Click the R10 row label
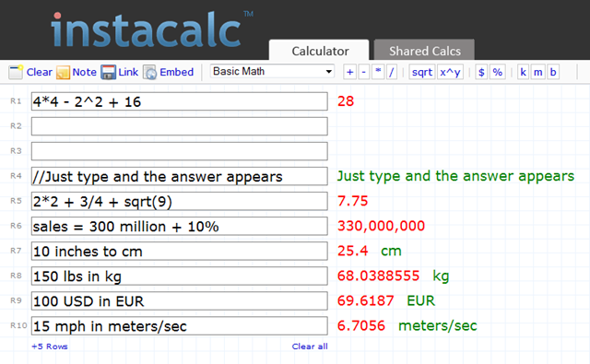The width and height of the screenshot is (590, 364). click(18, 325)
